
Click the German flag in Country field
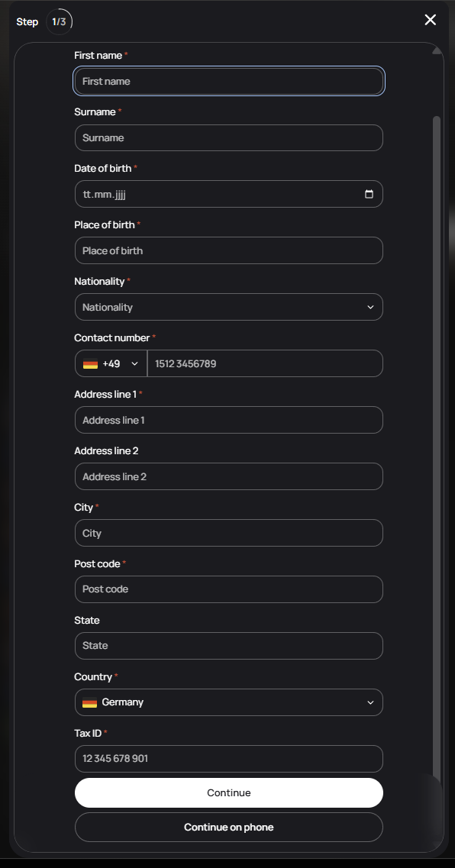[x=89, y=702]
